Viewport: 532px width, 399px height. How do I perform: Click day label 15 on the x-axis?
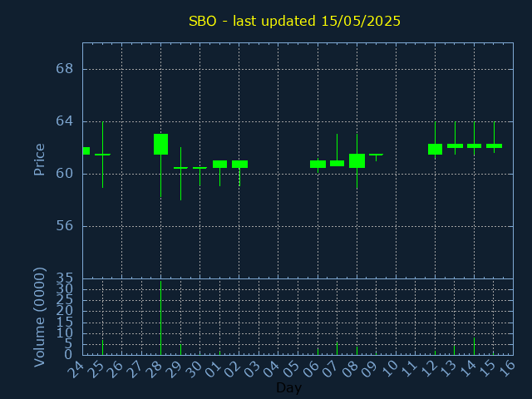pos(487,369)
